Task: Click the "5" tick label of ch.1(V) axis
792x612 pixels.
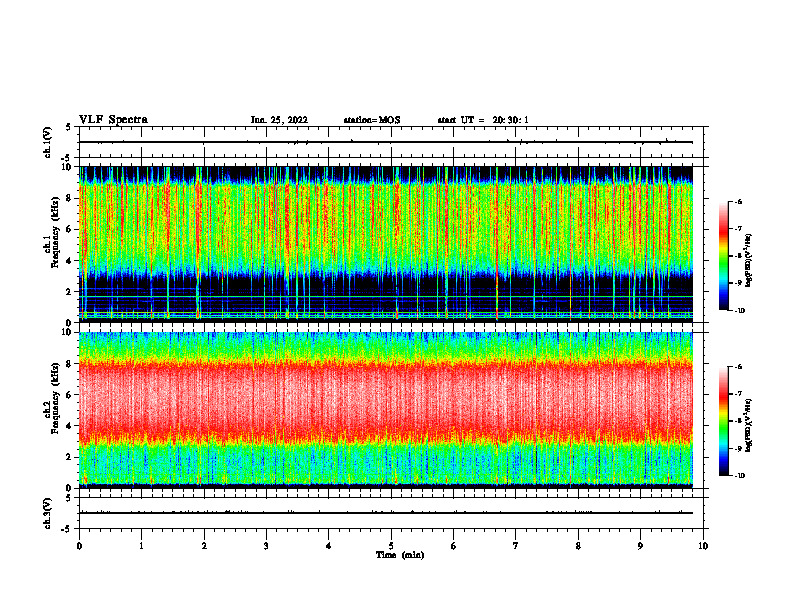Action: (69, 127)
